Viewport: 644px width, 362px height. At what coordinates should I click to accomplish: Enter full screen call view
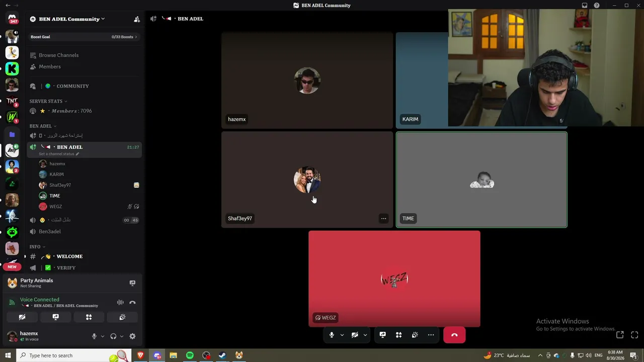point(634,335)
